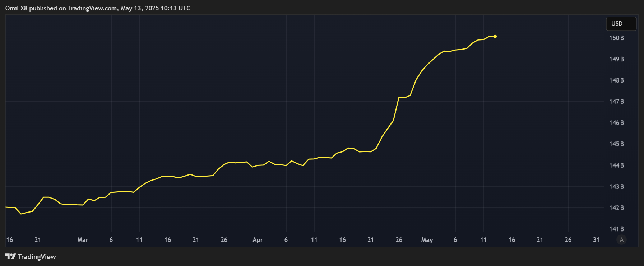The height and width of the screenshot is (266, 644).
Task: Click the 144B price axis label
Action: (616, 165)
